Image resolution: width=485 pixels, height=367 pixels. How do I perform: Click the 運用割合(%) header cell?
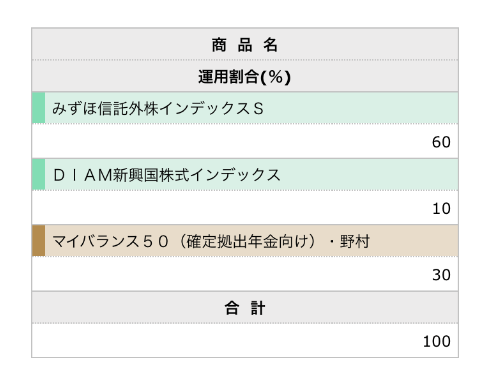[x=245, y=76]
